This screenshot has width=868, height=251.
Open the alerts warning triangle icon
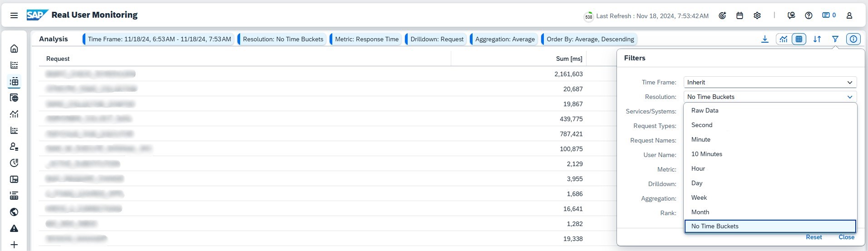14,228
